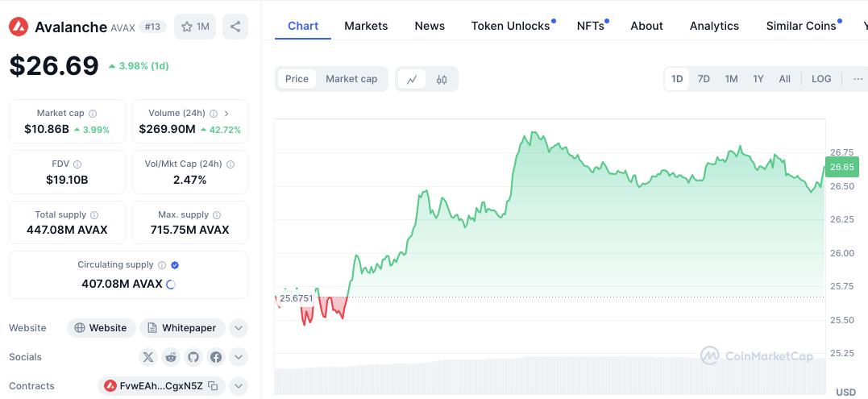Open the NFTs tab
Image resolution: width=868 pixels, height=399 pixels.
[x=591, y=26]
